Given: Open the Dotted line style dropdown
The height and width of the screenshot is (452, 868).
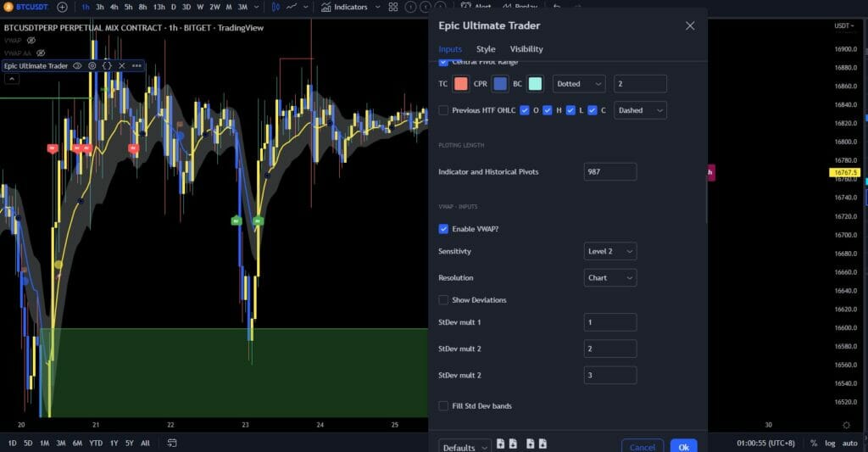Looking at the screenshot, I should [x=579, y=84].
